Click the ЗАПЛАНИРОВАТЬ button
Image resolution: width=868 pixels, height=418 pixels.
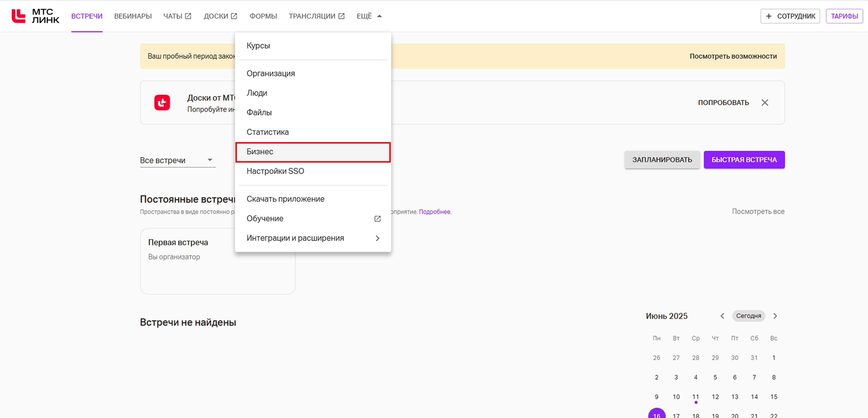(x=662, y=160)
